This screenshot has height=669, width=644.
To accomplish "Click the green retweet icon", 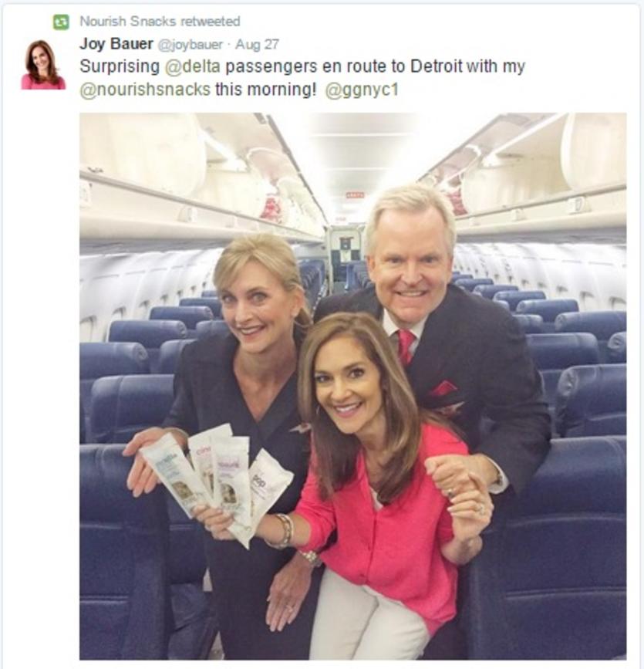I will pos(61,22).
